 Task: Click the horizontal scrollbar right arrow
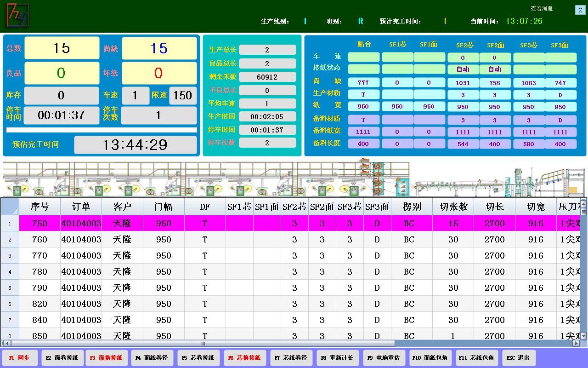tap(576, 343)
